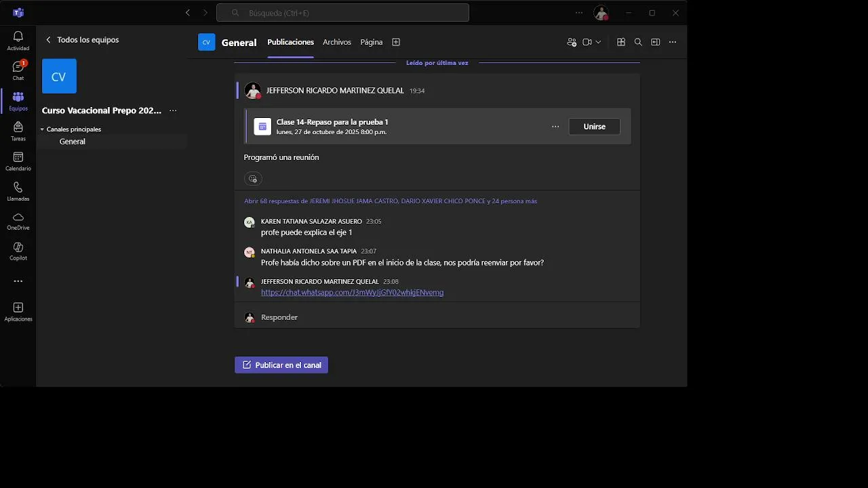
Task: Click KAREN TATIANA SALAZAR ASUERO name
Action: click(x=311, y=222)
